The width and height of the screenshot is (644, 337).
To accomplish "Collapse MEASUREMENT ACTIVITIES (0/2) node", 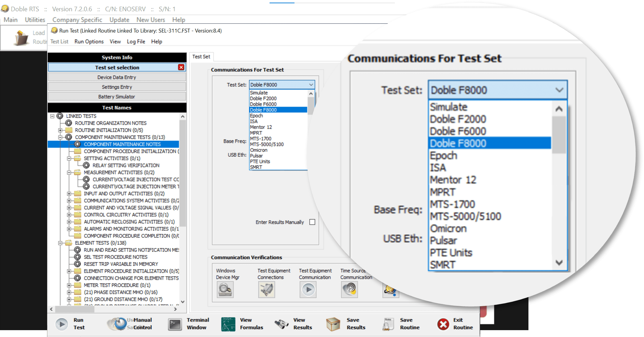I will click(x=69, y=173).
